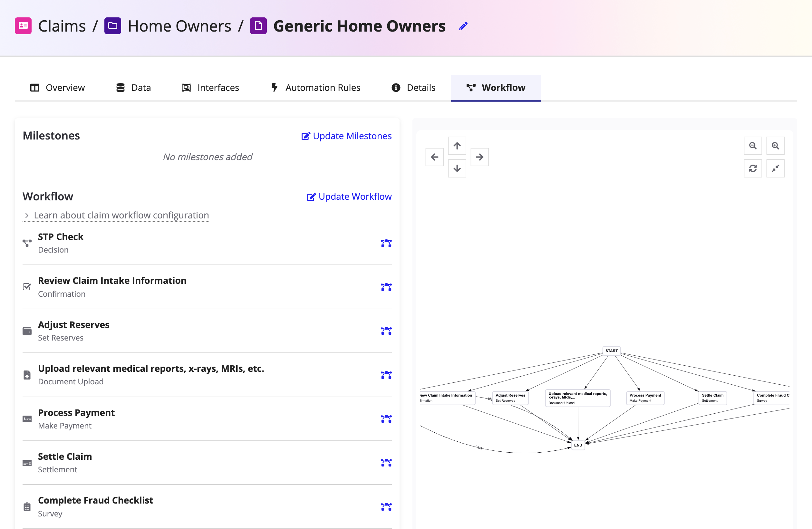Select the Adjust Reserves step title

74,324
